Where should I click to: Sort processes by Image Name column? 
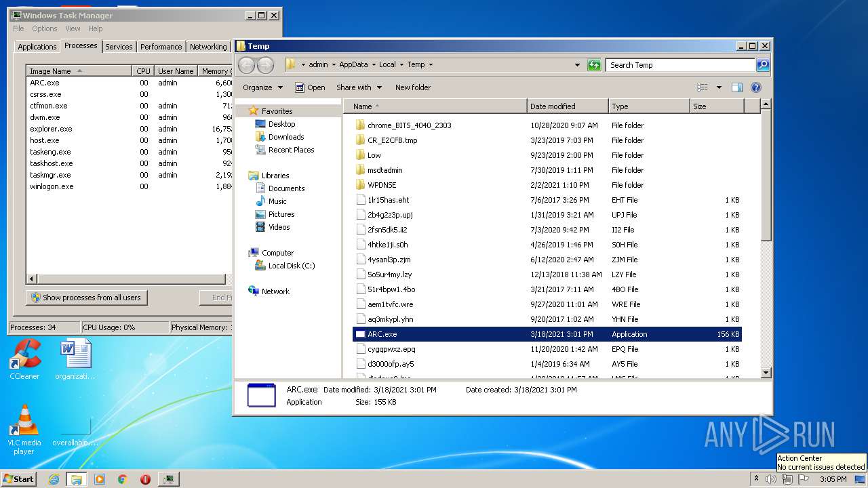tap(79, 71)
